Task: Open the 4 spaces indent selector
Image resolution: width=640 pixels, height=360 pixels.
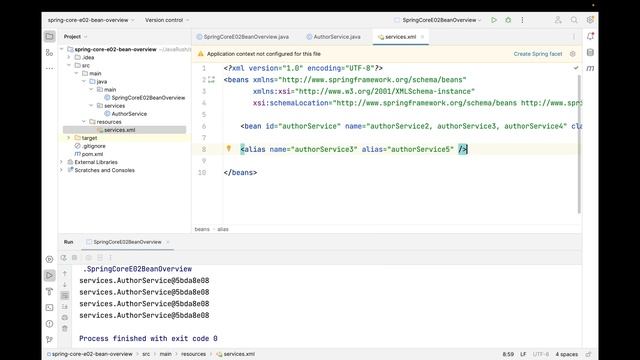Action: pos(567,354)
